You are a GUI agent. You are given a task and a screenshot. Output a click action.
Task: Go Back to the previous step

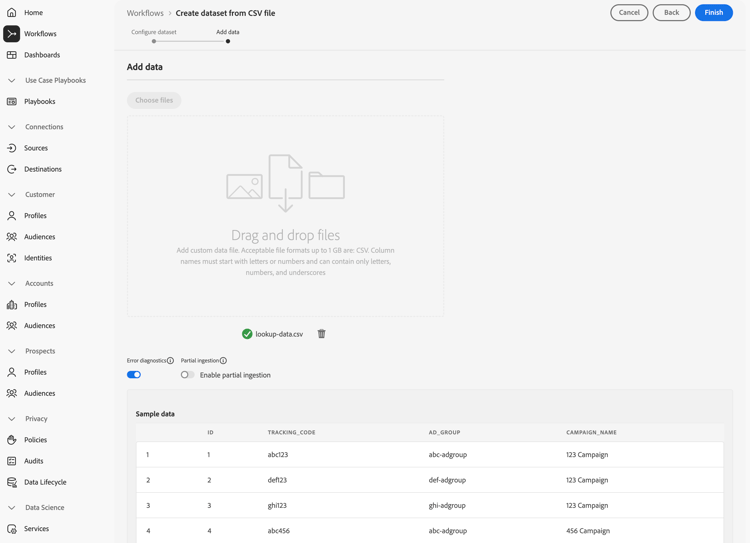click(671, 13)
